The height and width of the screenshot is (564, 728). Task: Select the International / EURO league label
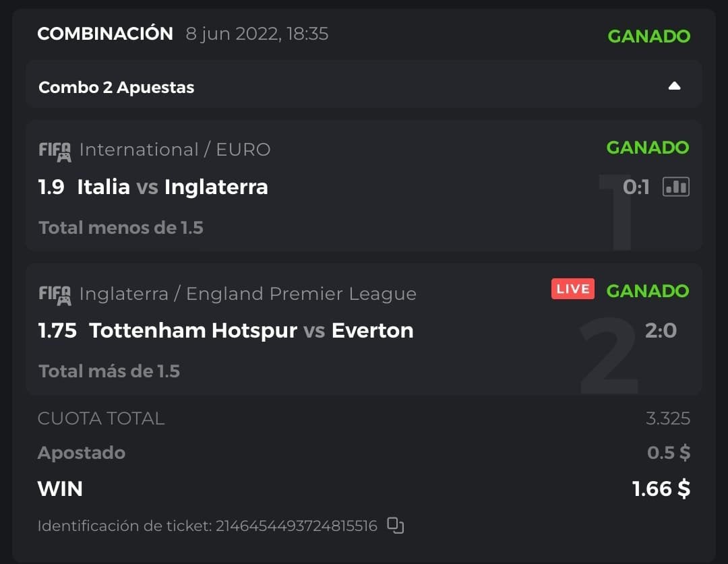pyautogui.click(x=175, y=150)
